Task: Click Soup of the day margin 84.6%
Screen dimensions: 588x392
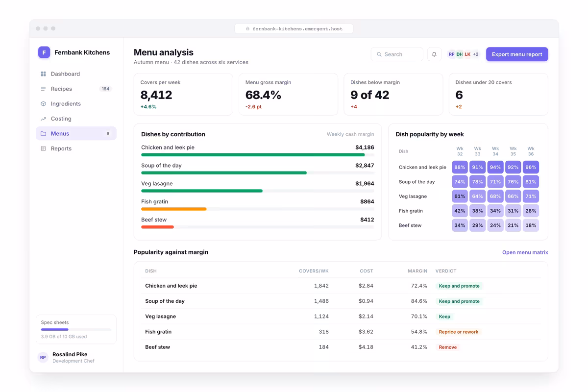Action: pyautogui.click(x=419, y=301)
